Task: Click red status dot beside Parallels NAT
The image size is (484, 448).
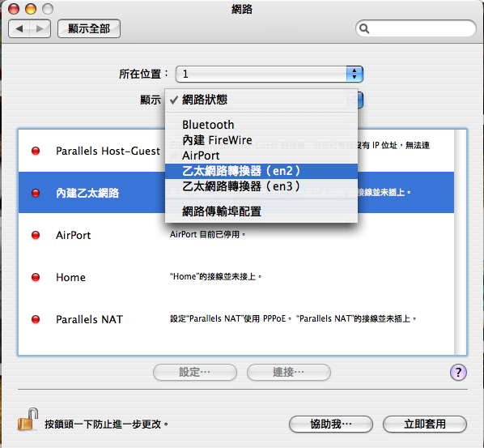Action: (36, 319)
